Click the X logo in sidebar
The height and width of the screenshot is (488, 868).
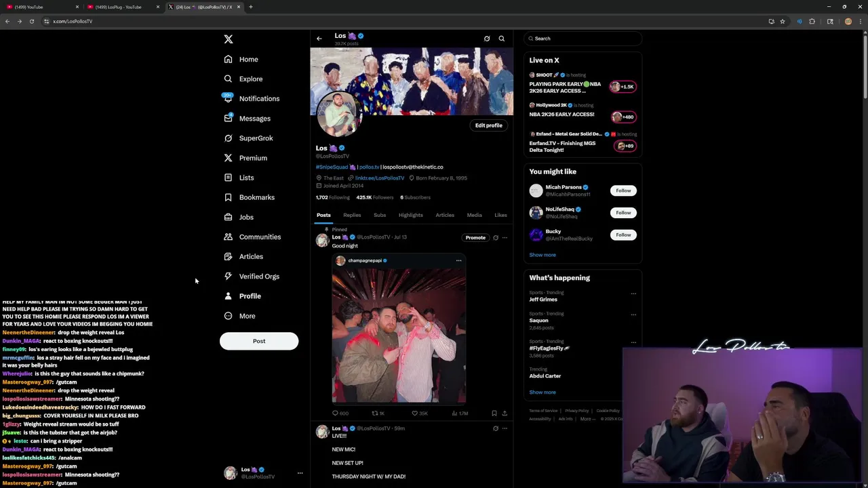click(x=229, y=39)
